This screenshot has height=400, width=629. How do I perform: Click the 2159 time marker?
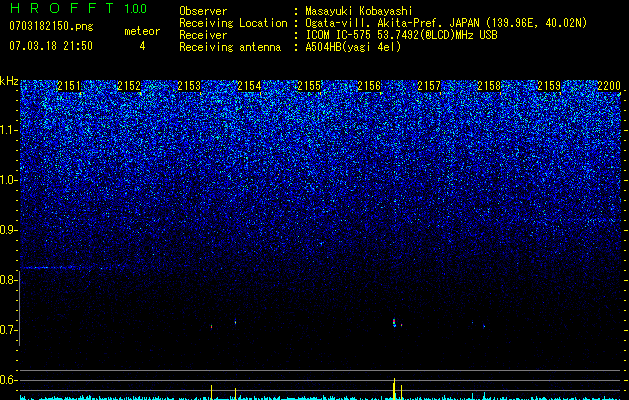pos(549,86)
